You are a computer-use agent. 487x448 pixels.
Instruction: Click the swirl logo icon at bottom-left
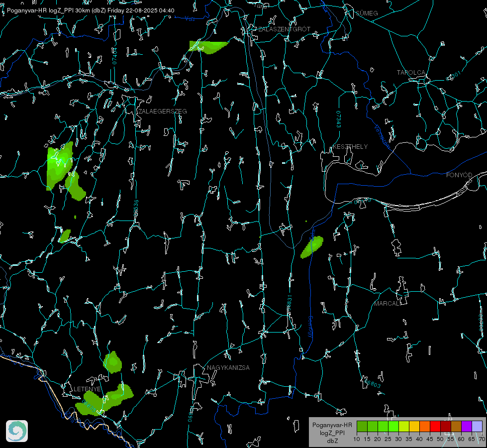17,431
